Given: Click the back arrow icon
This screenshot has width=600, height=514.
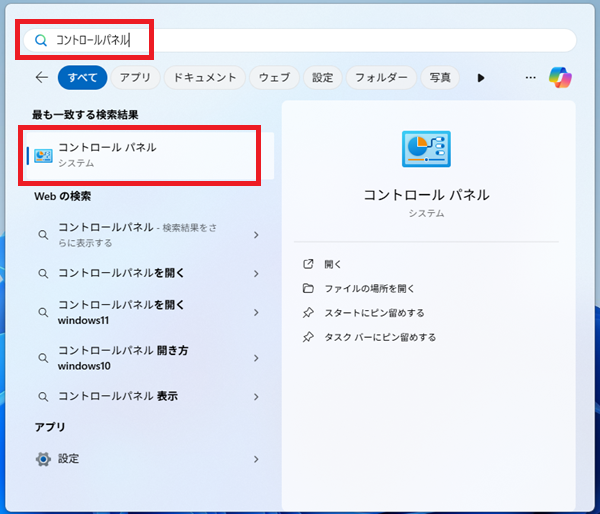Looking at the screenshot, I should pos(42,77).
